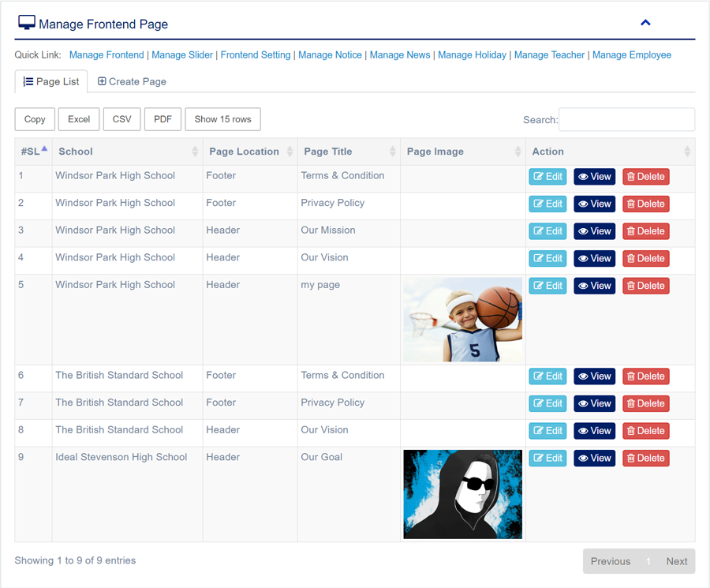
Task: Go to the Frontend Setting quick link
Action: [x=256, y=54]
